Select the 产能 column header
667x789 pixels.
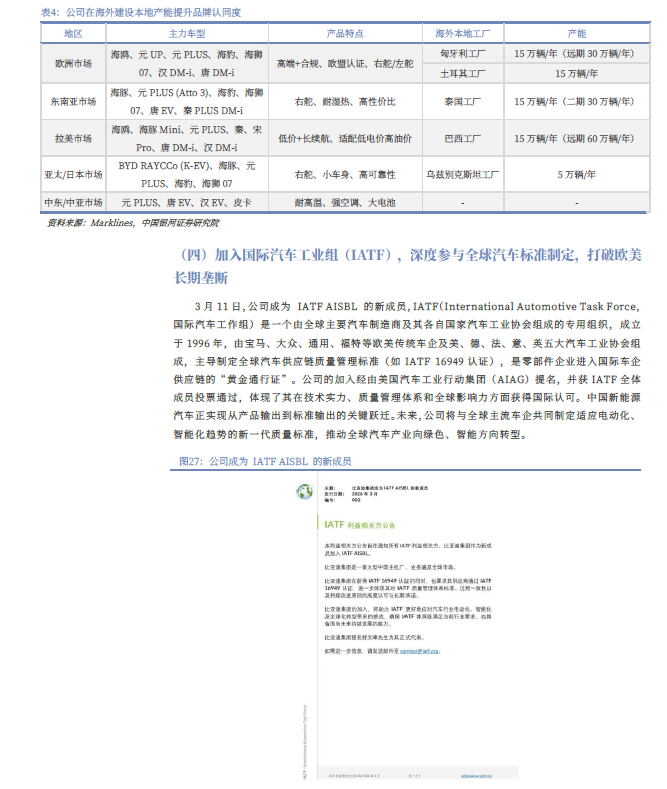coord(577,34)
